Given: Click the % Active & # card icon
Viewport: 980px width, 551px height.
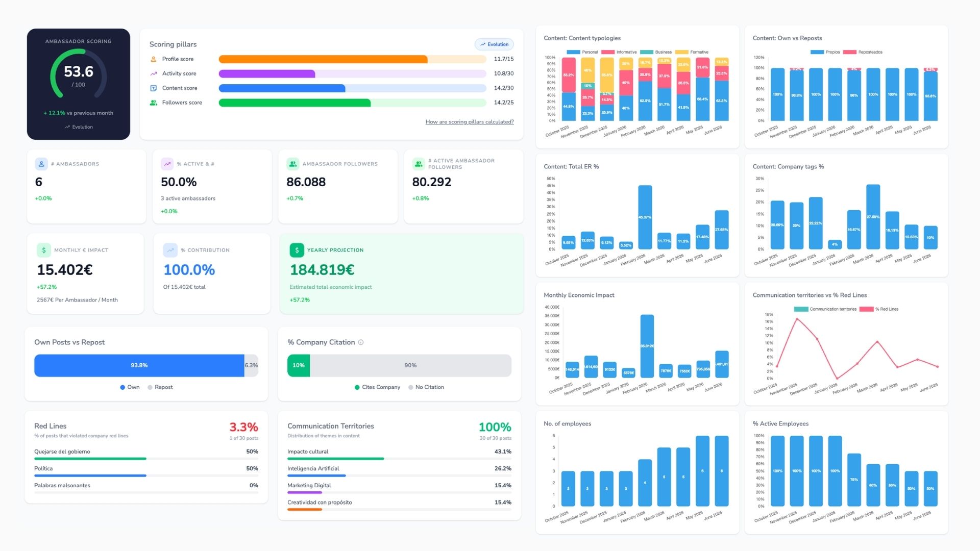Looking at the screenshot, I should click(x=167, y=164).
